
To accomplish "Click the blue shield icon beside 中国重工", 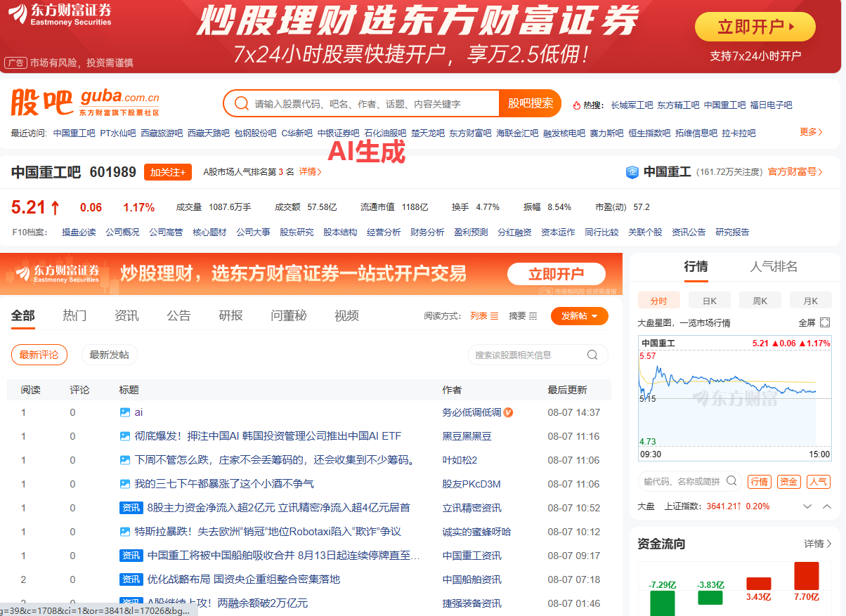I will (x=632, y=172).
